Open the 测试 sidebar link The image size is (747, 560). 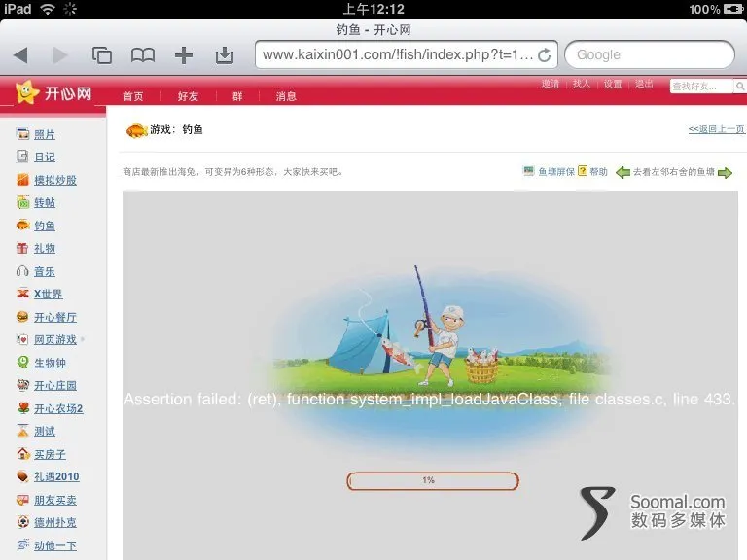(45, 431)
